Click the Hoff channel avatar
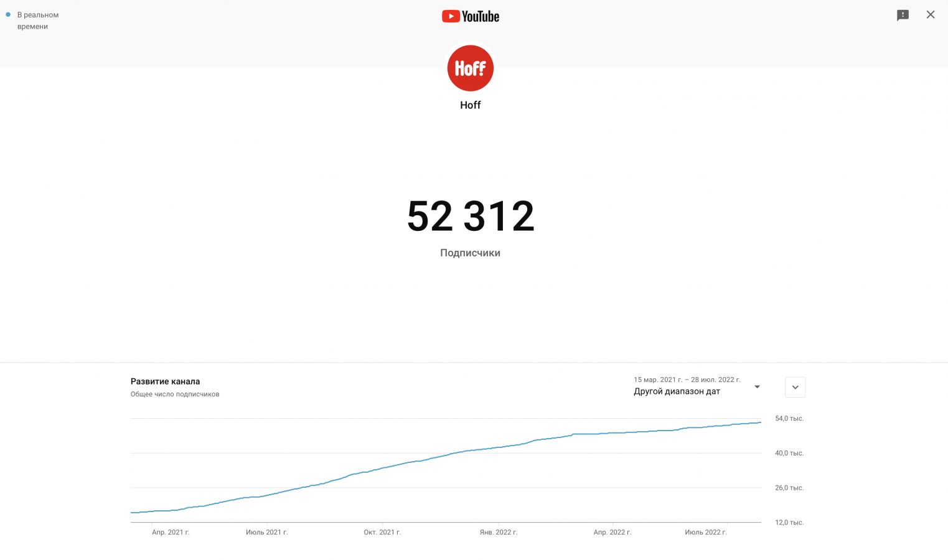The image size is (948, 560). (471, 68)
